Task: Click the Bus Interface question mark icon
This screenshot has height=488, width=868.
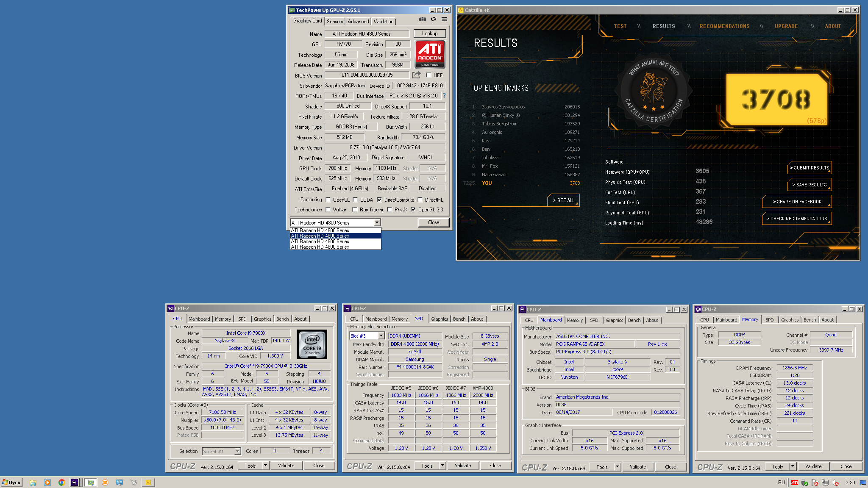Action: tap(444, 96)
